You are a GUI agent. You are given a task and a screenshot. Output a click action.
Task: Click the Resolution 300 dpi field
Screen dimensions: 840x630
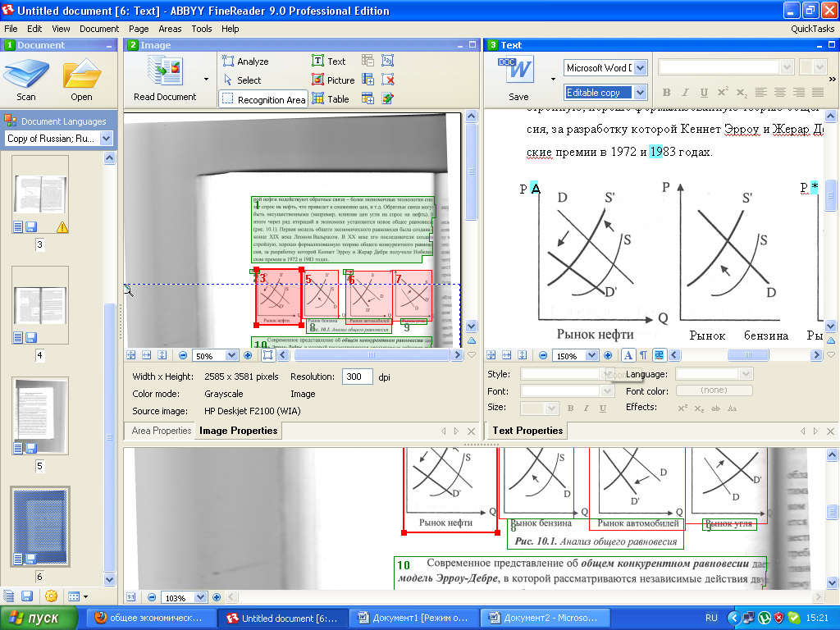tap(357, 377)
